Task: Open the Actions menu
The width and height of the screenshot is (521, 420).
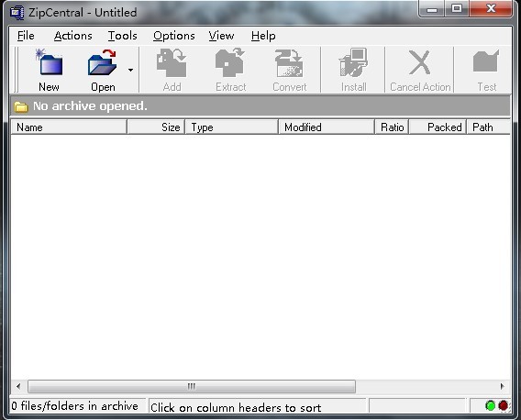Action: (x=73, y=36)
